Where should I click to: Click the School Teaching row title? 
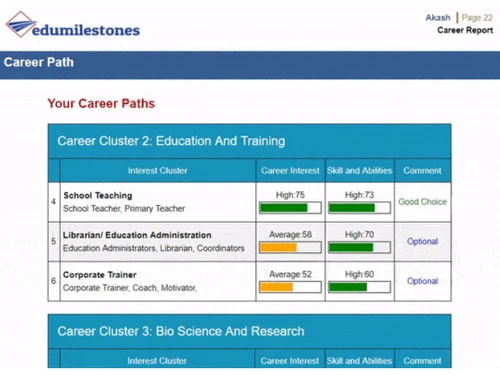98,195
